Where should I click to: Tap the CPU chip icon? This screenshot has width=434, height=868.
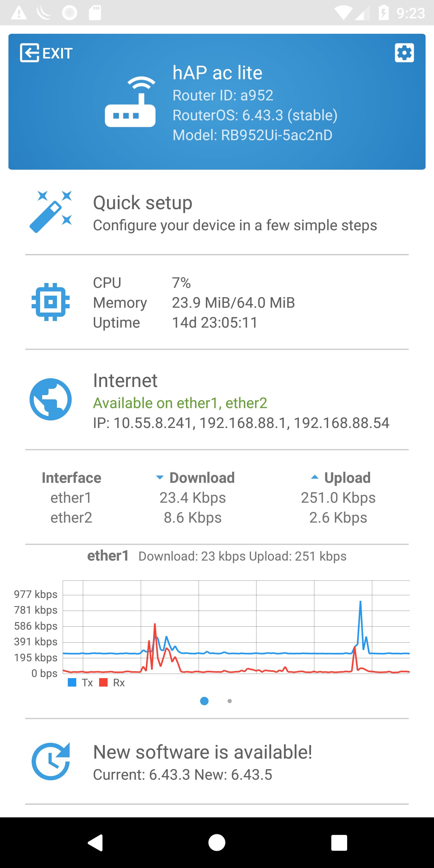point(51,302)
